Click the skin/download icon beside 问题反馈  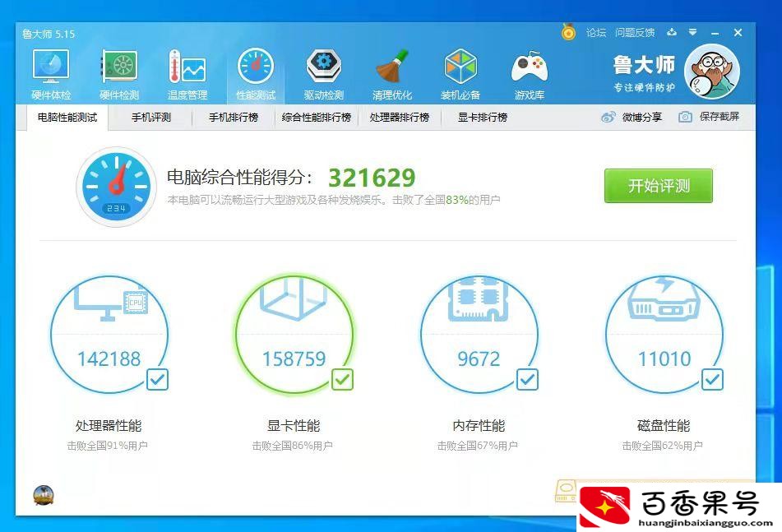(672, 32)
